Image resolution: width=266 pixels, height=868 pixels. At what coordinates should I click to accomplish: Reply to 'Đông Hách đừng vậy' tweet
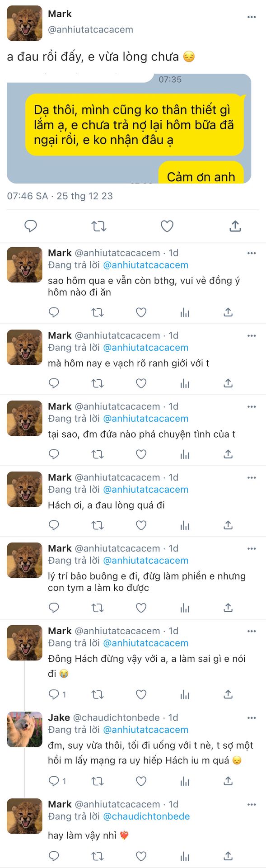click(54, 694)
